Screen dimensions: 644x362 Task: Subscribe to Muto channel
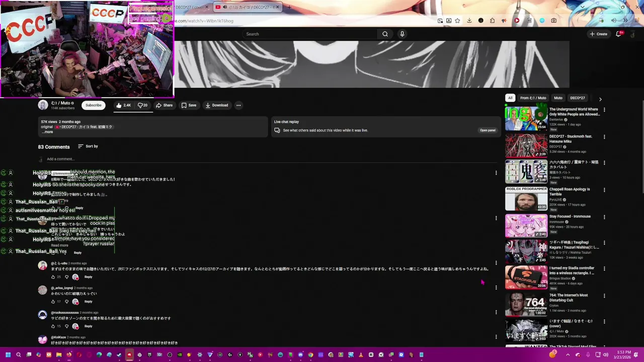point(93,105)
